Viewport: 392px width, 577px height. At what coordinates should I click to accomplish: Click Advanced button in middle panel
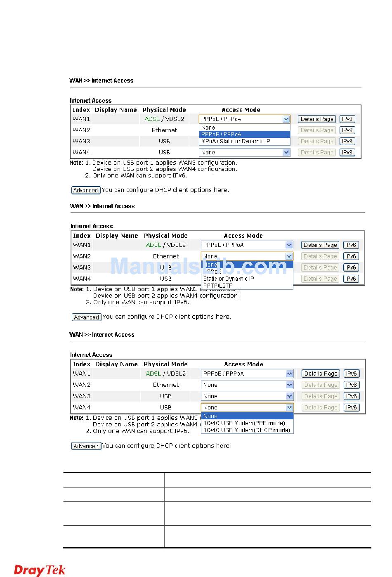click(x=87, y=317)
